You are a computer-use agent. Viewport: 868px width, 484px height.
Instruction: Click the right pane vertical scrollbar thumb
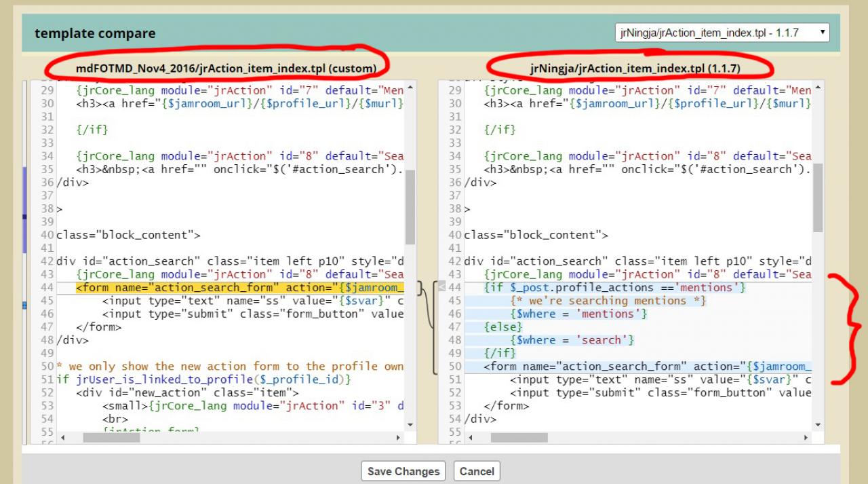[817, 197]
